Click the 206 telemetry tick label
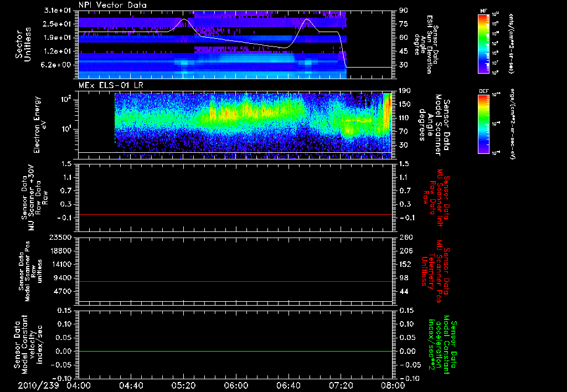This screenshot has width=567, height=392. [x=405, y=251]
